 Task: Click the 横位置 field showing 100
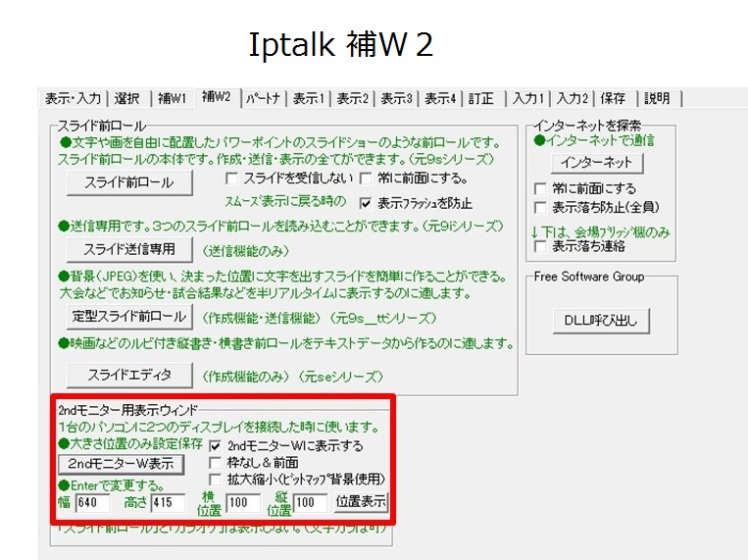[243, 503]
